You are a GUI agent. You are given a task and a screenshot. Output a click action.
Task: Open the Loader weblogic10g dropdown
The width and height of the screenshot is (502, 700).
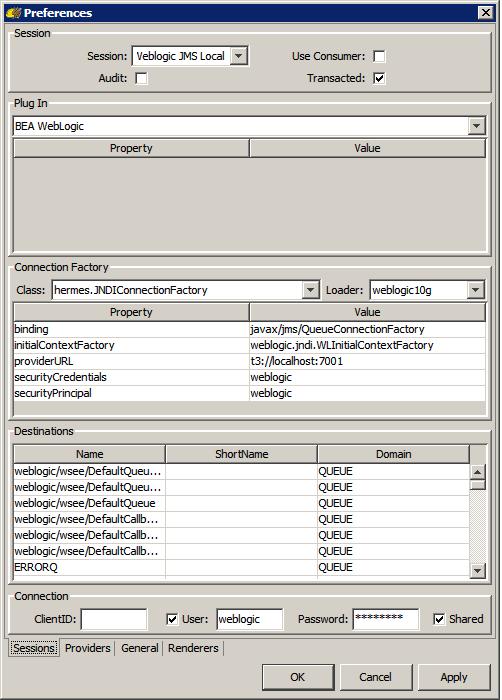coord(476,290)
